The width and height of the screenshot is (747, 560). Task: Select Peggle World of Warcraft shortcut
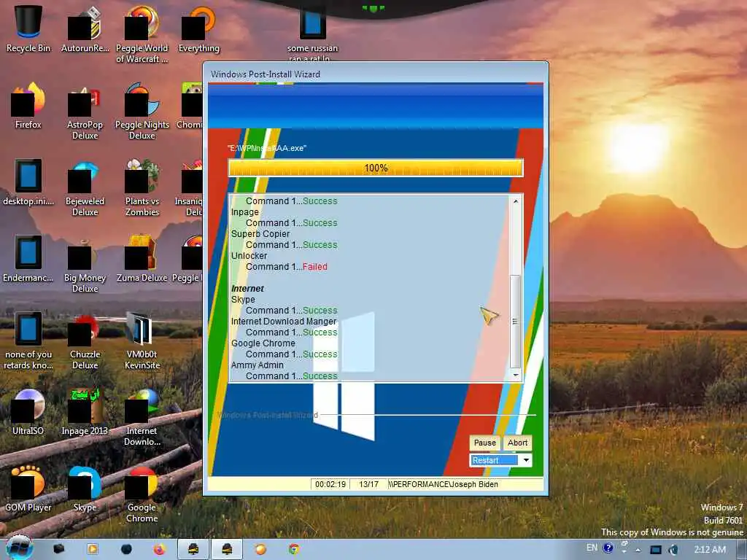pyautogui.click(x=142, y=34)
